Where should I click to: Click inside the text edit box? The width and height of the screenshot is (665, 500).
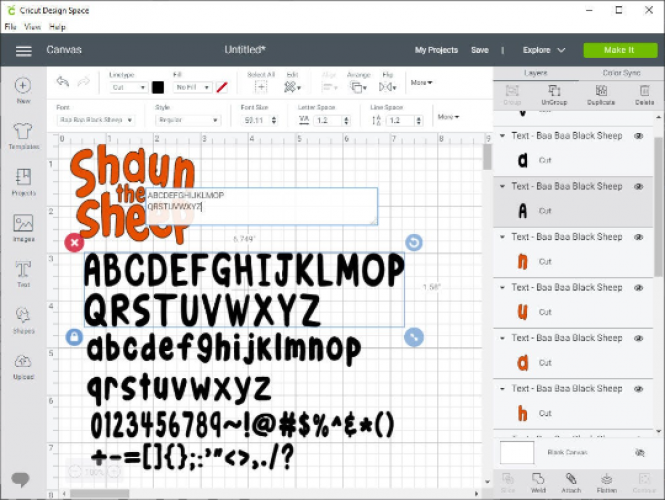click(261, 206)
